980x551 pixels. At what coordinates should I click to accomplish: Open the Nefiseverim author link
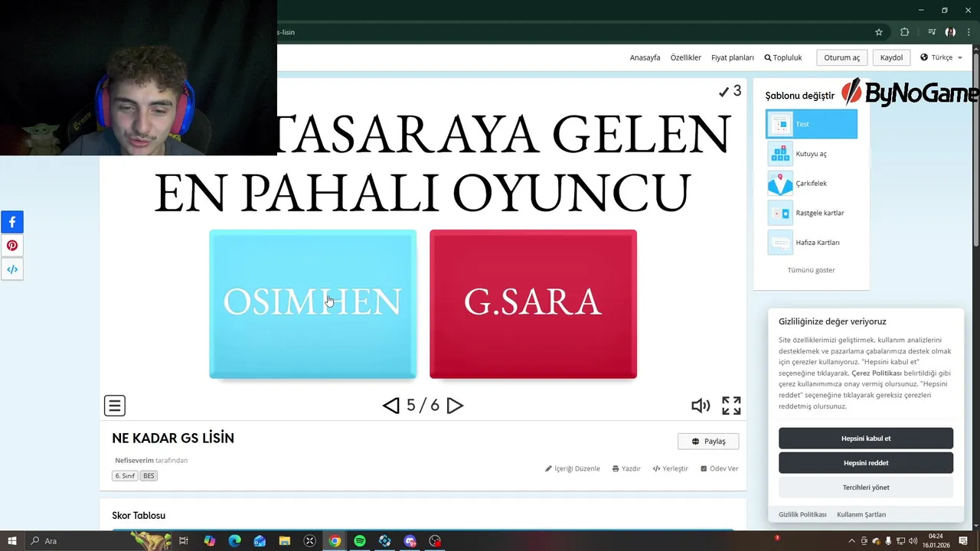pos(134,461)
